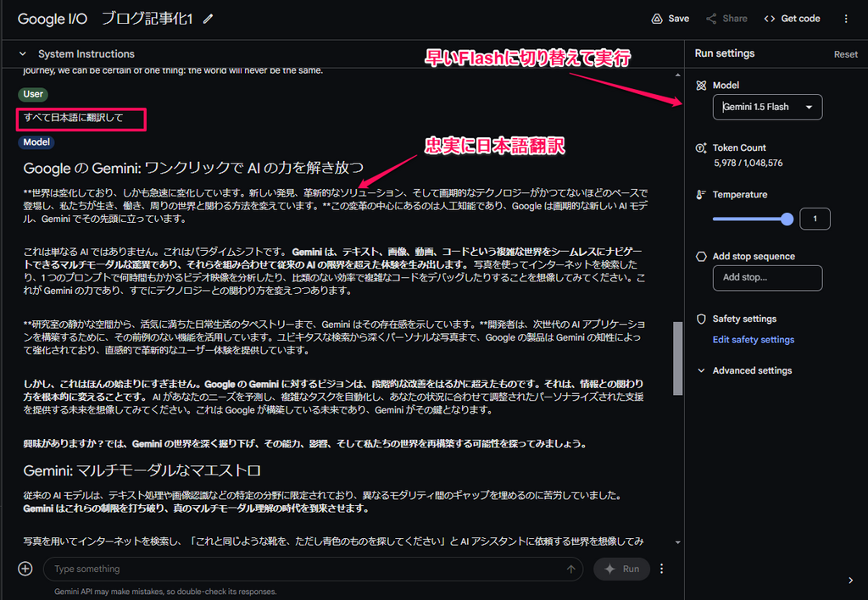Click the User role label
This screenshot has width=868, height=600.
click(x=33, y=94)
